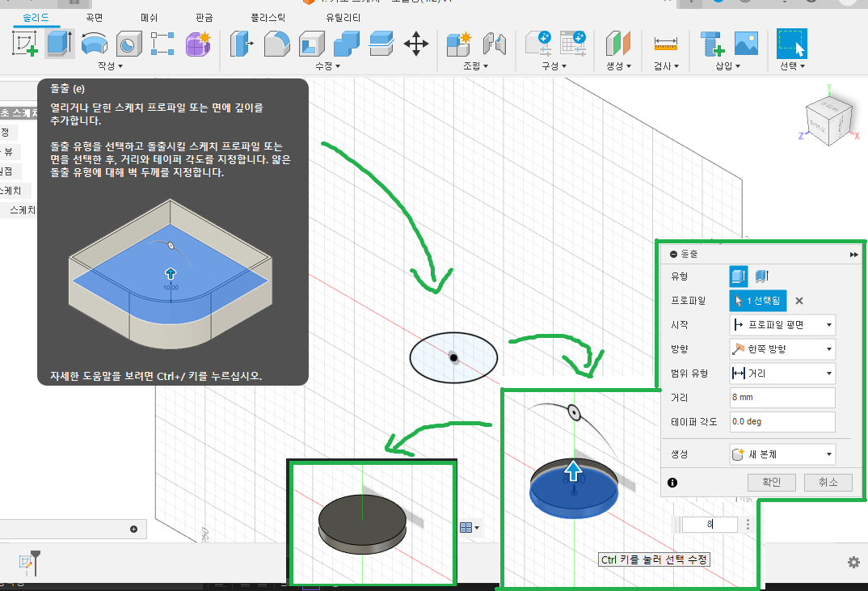The width and height of the screenshot is (868, 591).
Task: Click the info icon in the 돌출 dialog
Action: (x=672, y=483)
